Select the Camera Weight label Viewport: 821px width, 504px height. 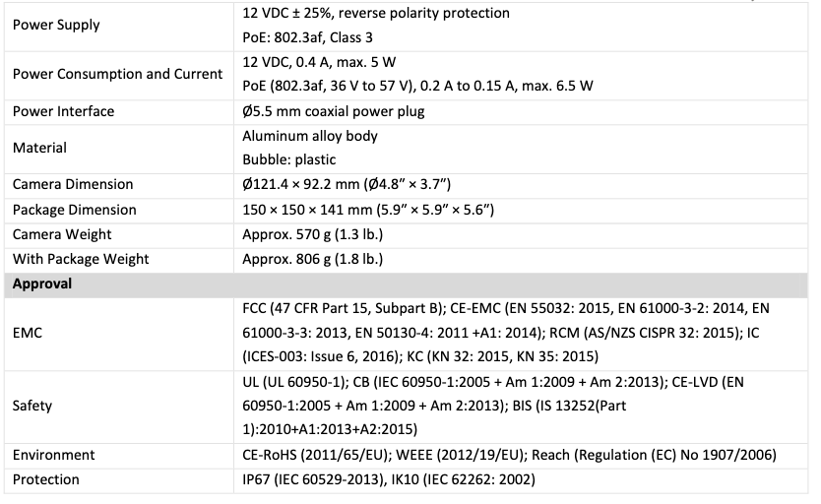61,234
